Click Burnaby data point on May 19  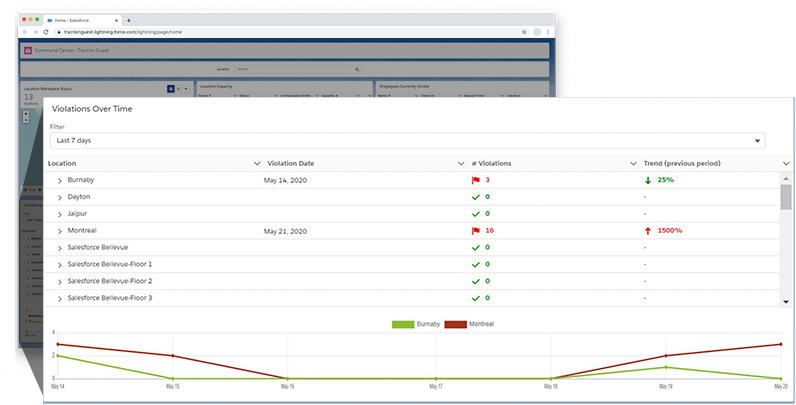point(666,367)
